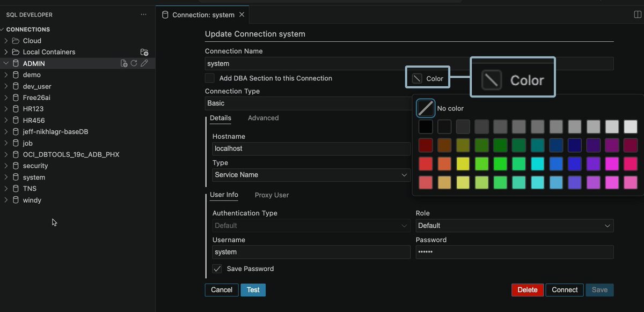The image size is (644, 312).
Task: Click the red Delete button
Action: 528,290
